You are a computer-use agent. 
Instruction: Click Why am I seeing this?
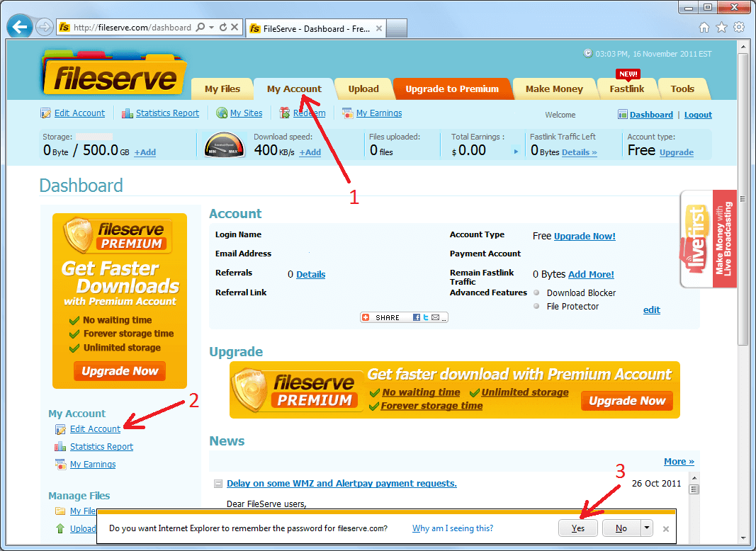point(453,528)
